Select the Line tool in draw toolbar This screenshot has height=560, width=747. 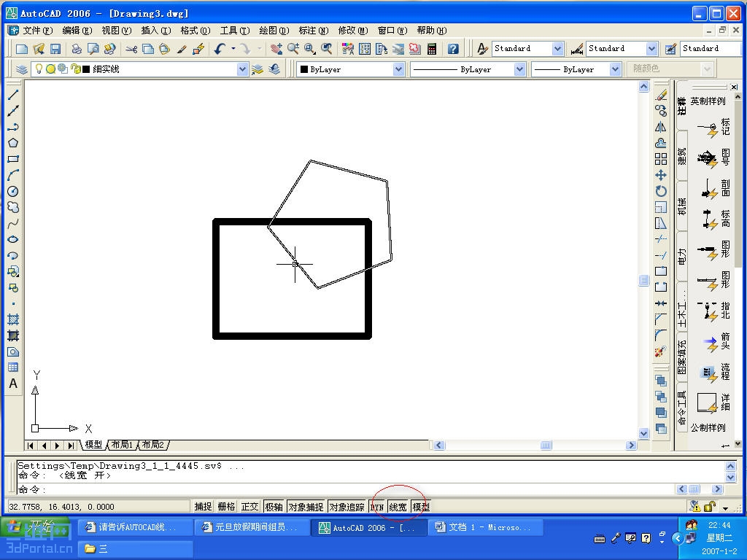tap(13, 95)
